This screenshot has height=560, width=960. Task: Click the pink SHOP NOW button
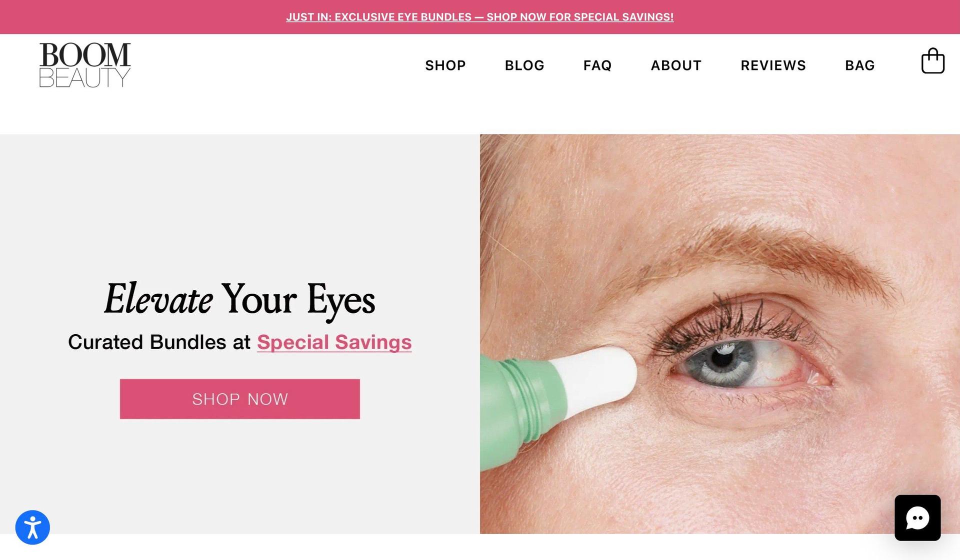pos(240,399)
